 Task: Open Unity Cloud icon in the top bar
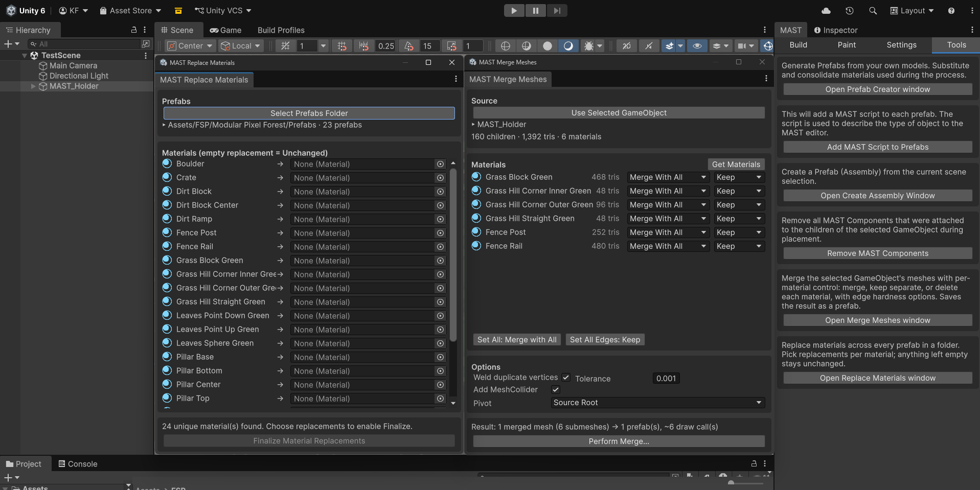826,11
